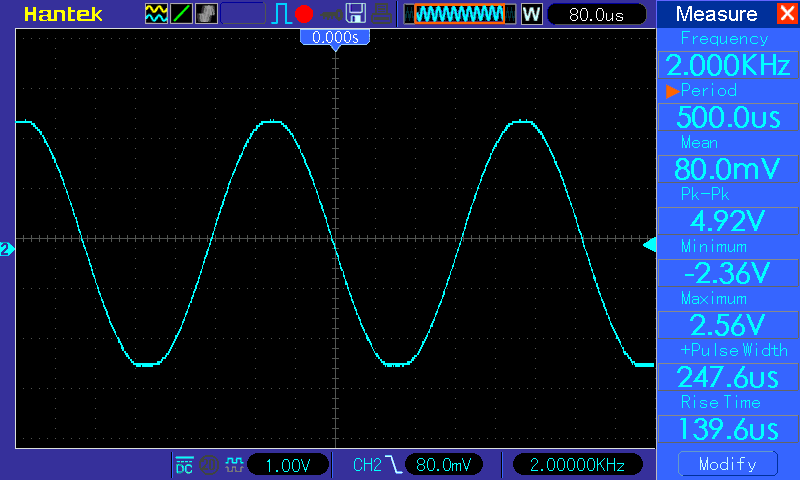Select the Mean measurement label
The height and width of the screenshot is (480, 800).
click(699, 142)
